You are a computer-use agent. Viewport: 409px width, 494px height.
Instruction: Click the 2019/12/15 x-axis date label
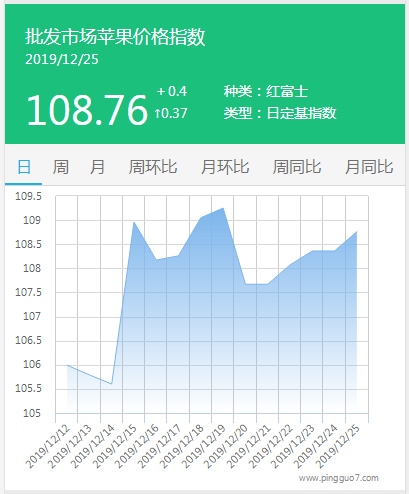(x=115, y=447)
